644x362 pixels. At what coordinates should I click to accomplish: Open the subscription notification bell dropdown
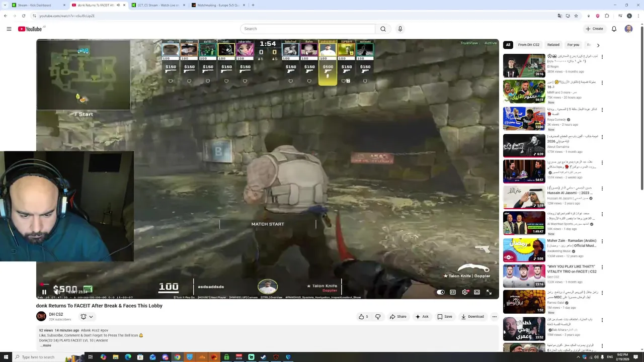87,317
